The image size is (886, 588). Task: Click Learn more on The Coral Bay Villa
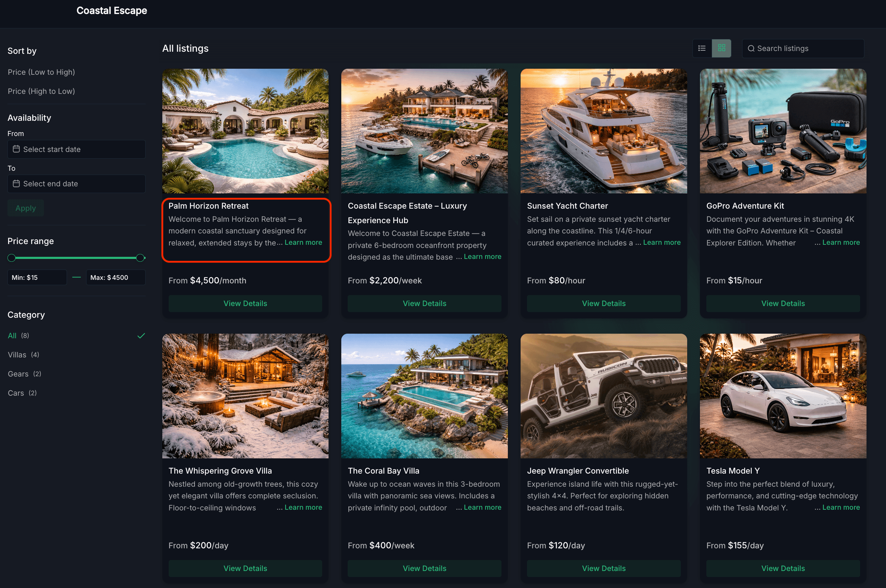coord(482,507)
